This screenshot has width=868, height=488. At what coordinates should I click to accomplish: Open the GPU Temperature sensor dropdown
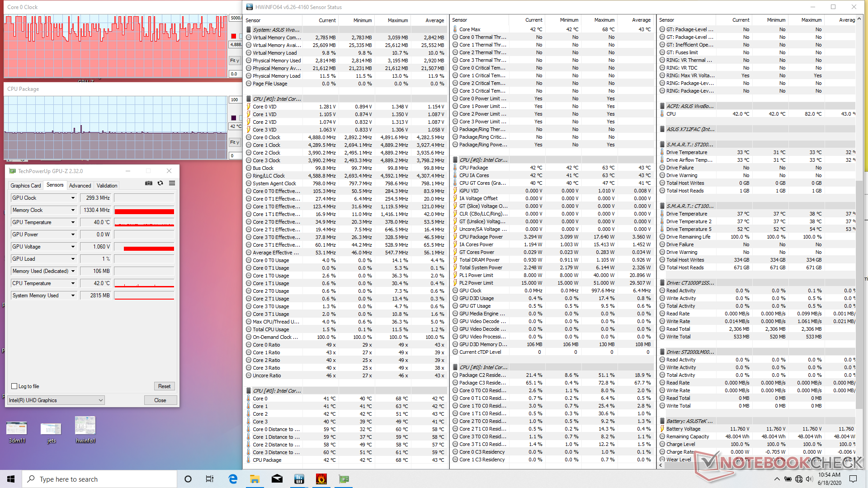73,222
